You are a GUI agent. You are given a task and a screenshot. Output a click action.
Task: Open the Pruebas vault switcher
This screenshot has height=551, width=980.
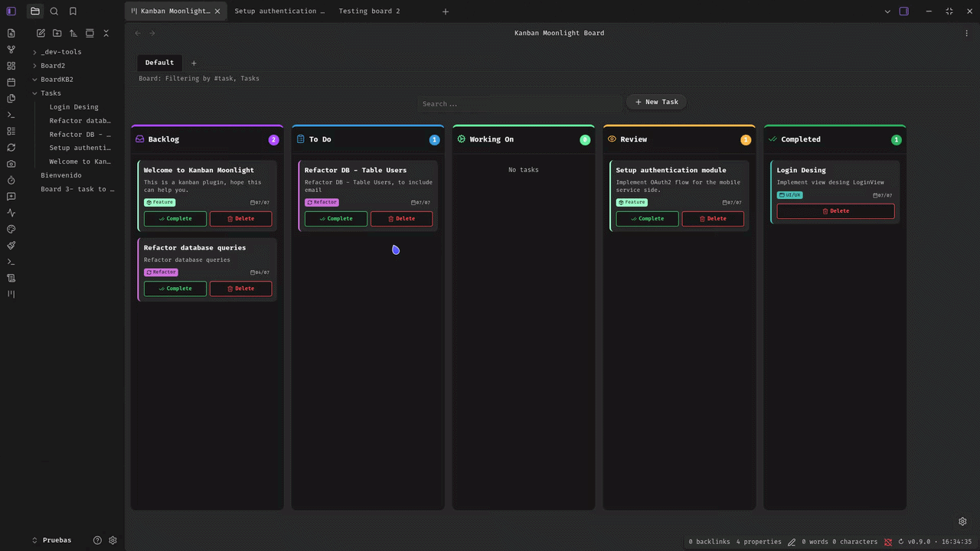click(x=52, y=540)
